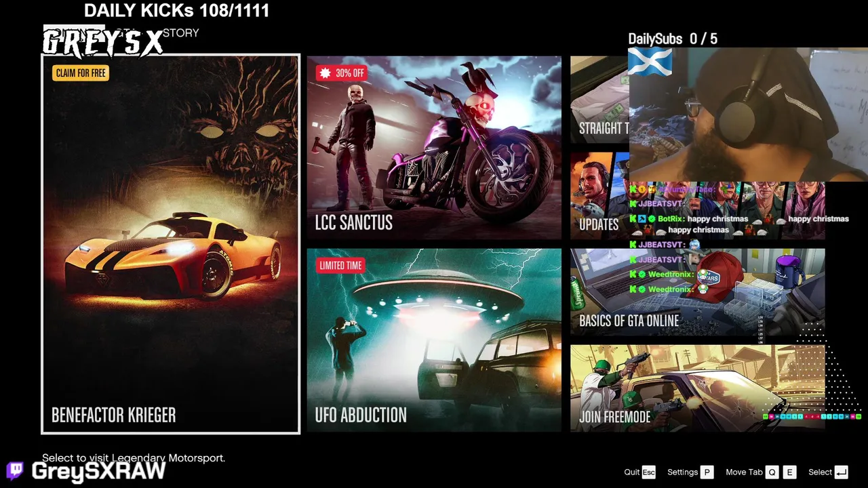Click the DailySubs 0 / 5 counter
Viewport: 868px width, 488px height.
pos(673,39)
